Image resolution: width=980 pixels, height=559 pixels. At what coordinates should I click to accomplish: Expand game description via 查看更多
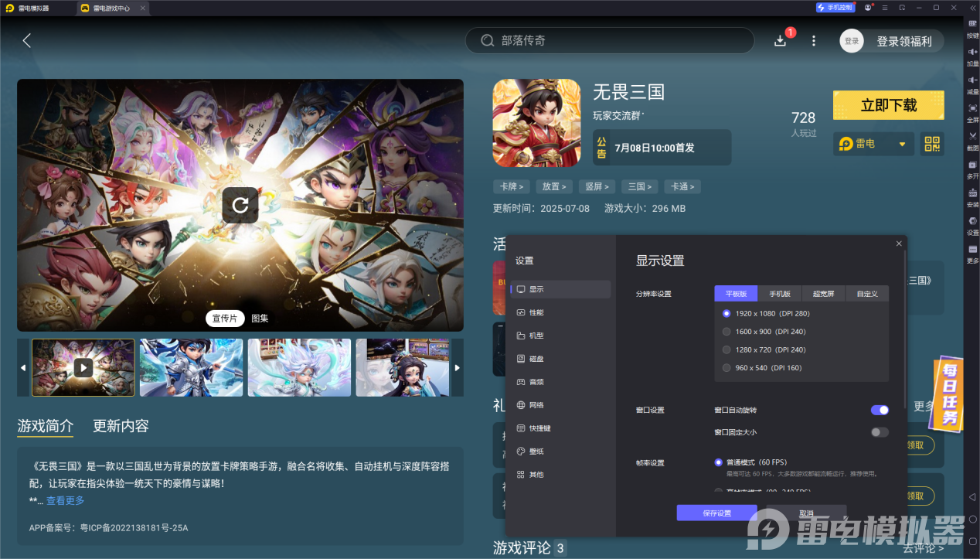point(65,500)
